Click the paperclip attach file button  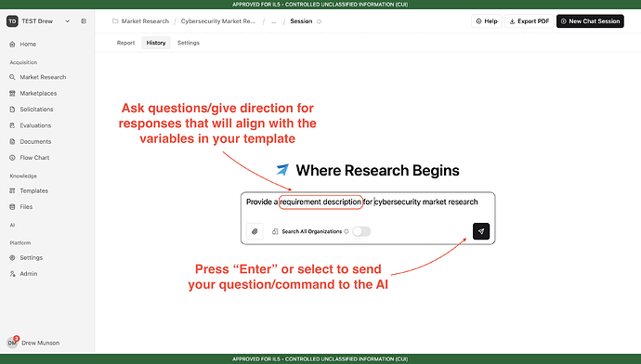pos(255,231)
